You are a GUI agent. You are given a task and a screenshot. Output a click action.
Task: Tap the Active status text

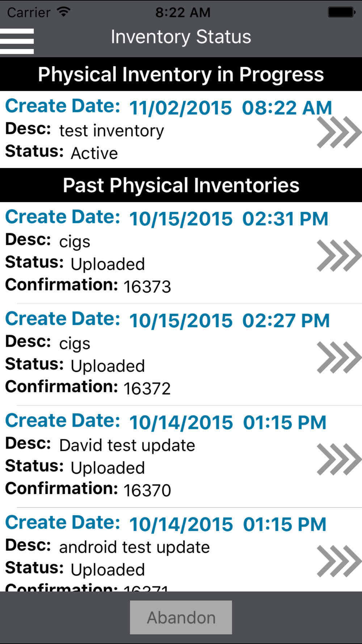(94, 153)
